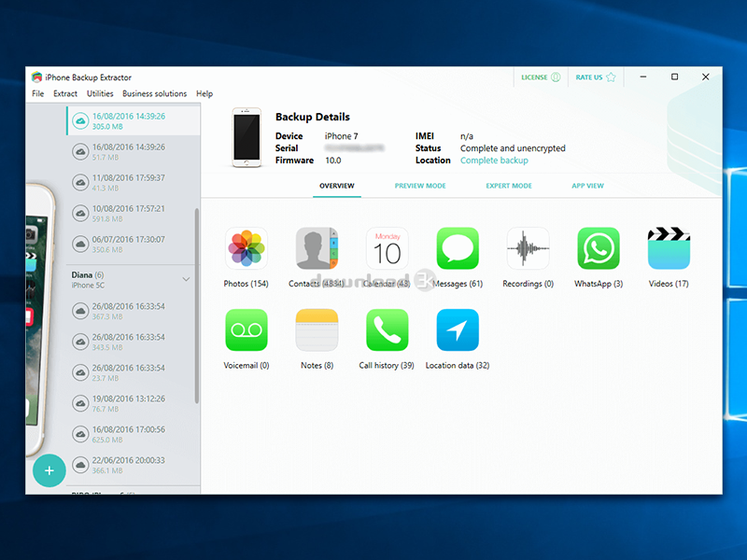Select backup dated 11/08/2016 17:59:37
Viewport: 747px width, 560px height.
pos(134,183)
